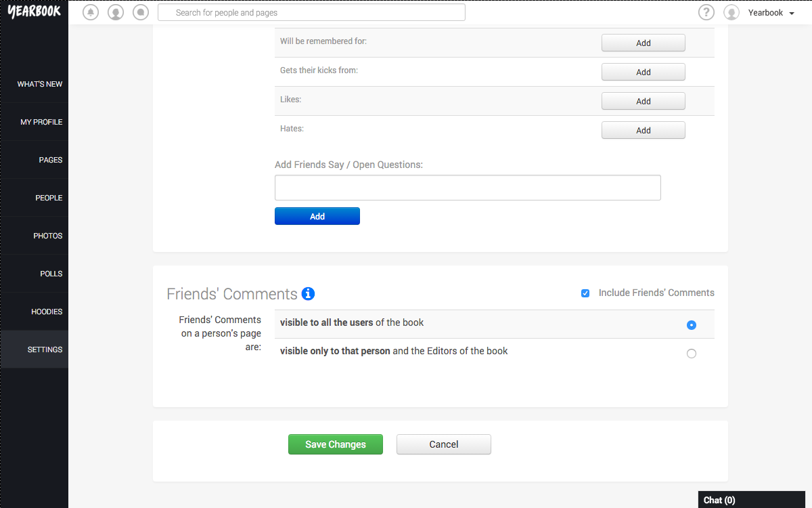Screen dimensions: 812x508
Task: Open the Chat (0) panel
Action: (x=751, y=500)
